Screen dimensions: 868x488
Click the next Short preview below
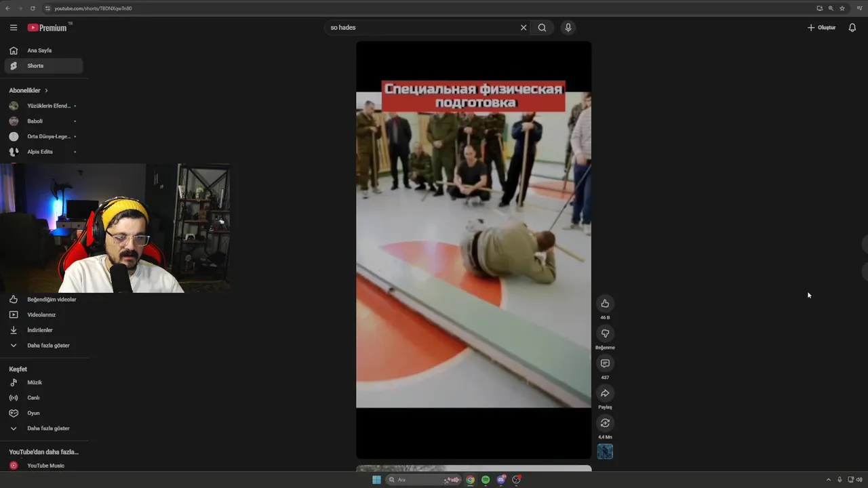pos(473,468)
